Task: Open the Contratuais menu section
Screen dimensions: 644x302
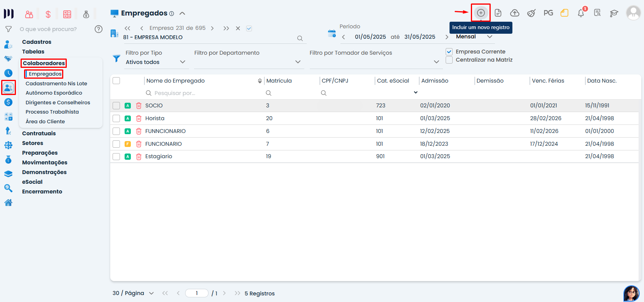Action: click(39, 133)
